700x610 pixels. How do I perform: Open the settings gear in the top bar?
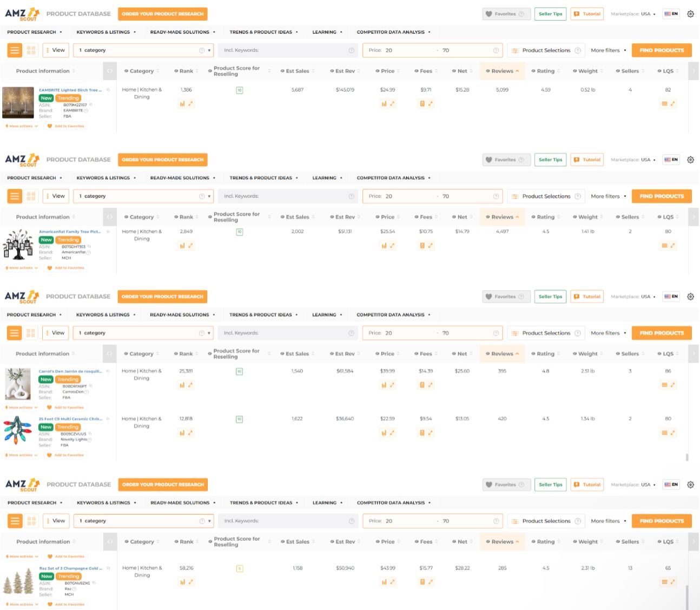pos(691,14)
